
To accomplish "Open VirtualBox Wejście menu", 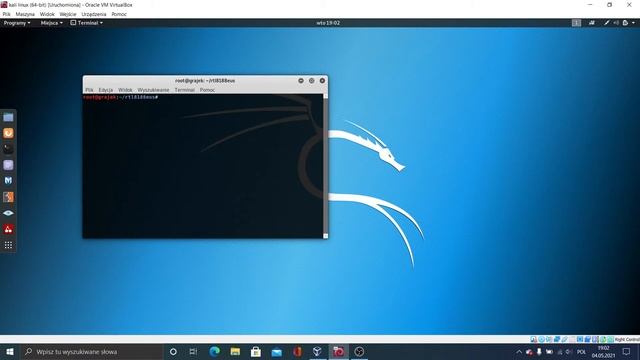I will point(68,14).
